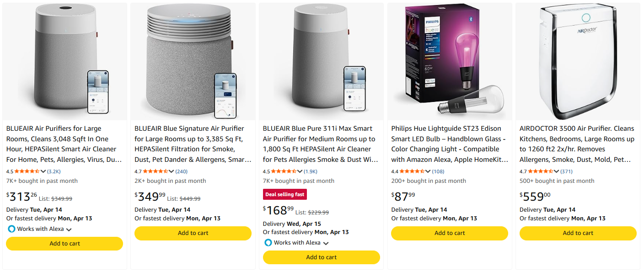Click the 4.4 star rating for Philips Hue bulb
Image resolution: width=644 pixels, height=272 pixels.
tap(412, 171)
